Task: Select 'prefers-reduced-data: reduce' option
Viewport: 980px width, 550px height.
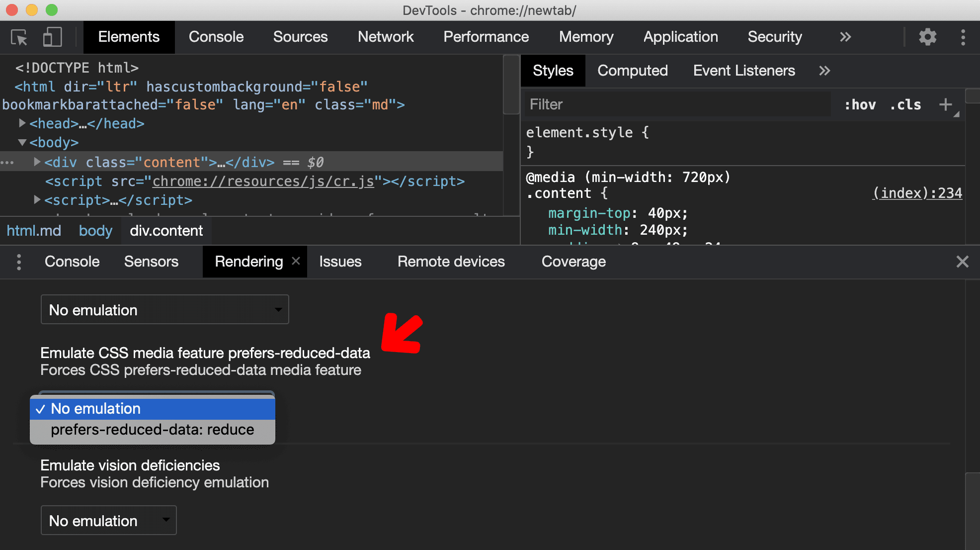Action: coord(154,429)
